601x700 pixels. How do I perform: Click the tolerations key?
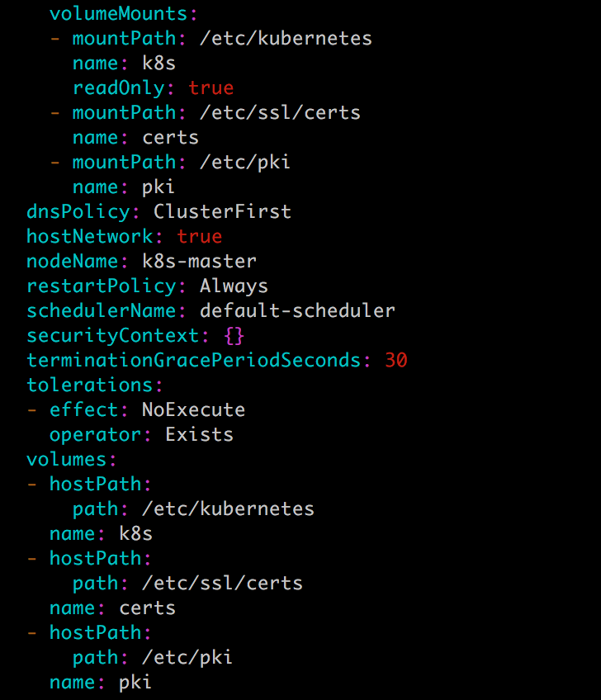tap(89, 385)
